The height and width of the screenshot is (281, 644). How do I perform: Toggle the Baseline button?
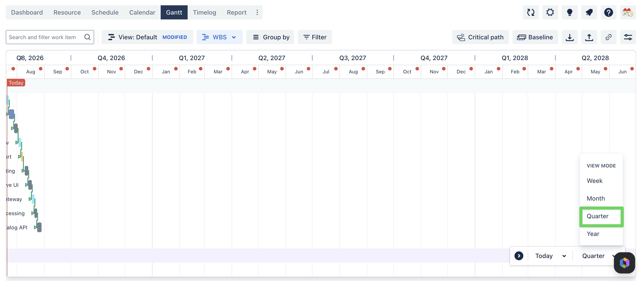535,37
